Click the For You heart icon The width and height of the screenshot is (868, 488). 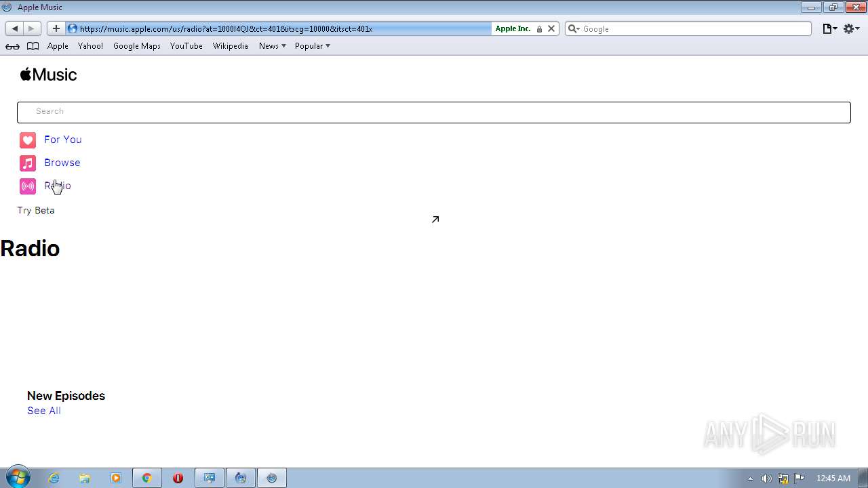(28, 140)
